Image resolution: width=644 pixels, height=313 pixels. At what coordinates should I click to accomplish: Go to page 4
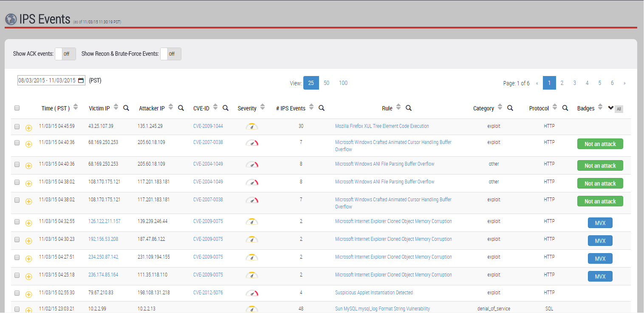(587, 83)
